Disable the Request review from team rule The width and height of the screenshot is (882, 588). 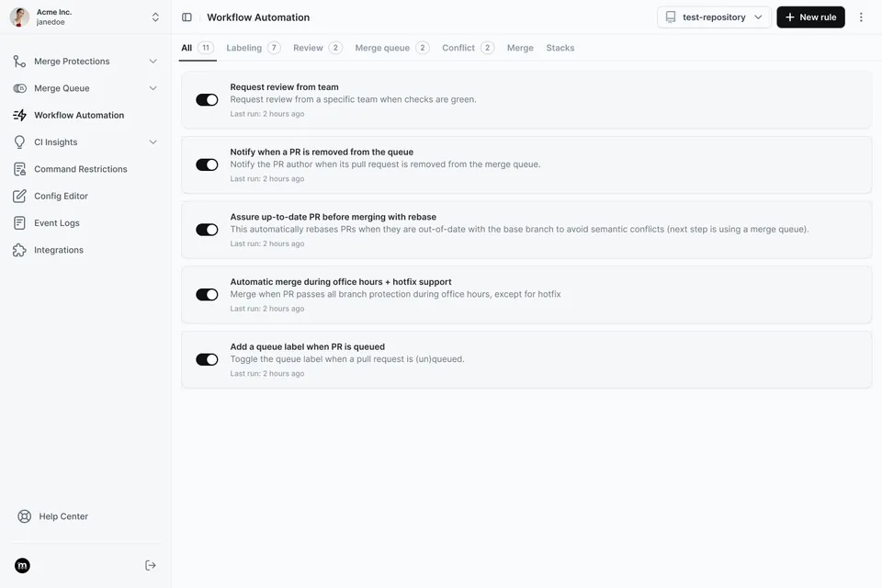208,97
